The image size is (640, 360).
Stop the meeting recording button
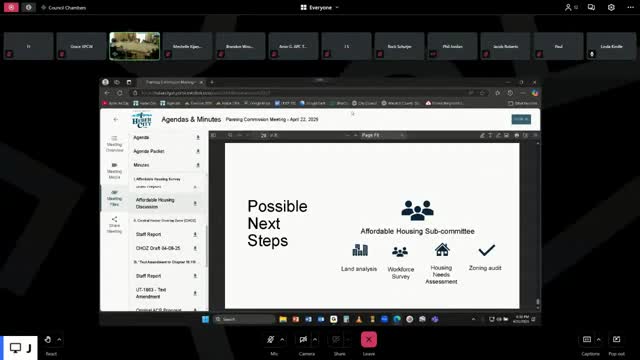coord(11,7)
